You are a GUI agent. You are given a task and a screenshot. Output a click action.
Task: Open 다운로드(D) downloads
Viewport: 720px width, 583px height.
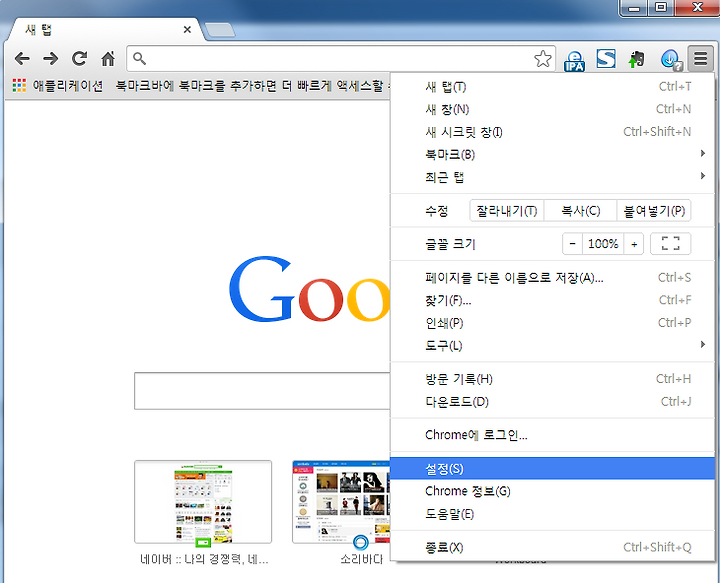click(552, 402)
